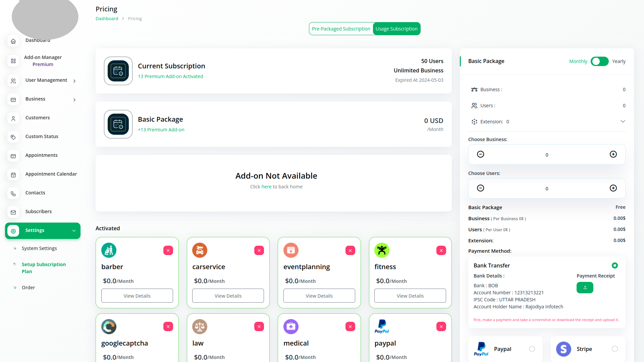Decrease Choose Users count

click(x=481, y=188)
